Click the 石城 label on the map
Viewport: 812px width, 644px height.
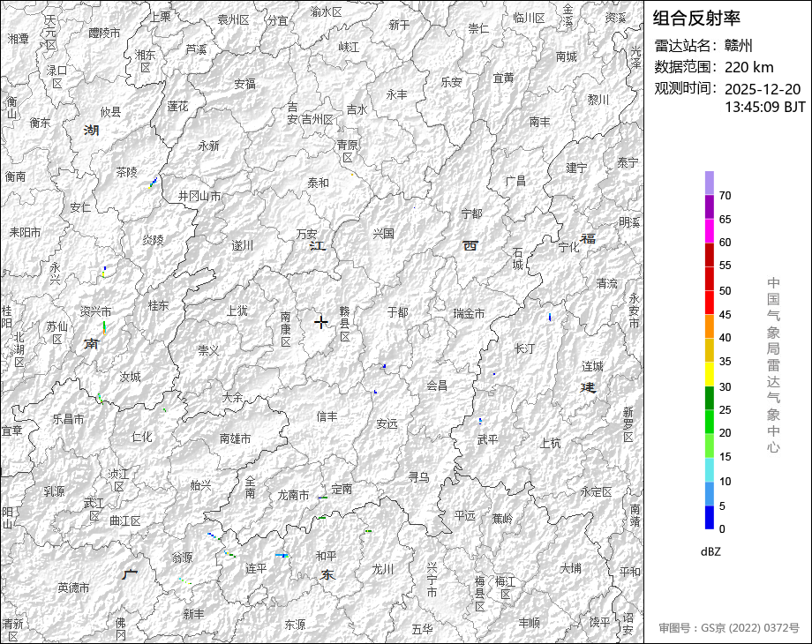click(518, 258)
